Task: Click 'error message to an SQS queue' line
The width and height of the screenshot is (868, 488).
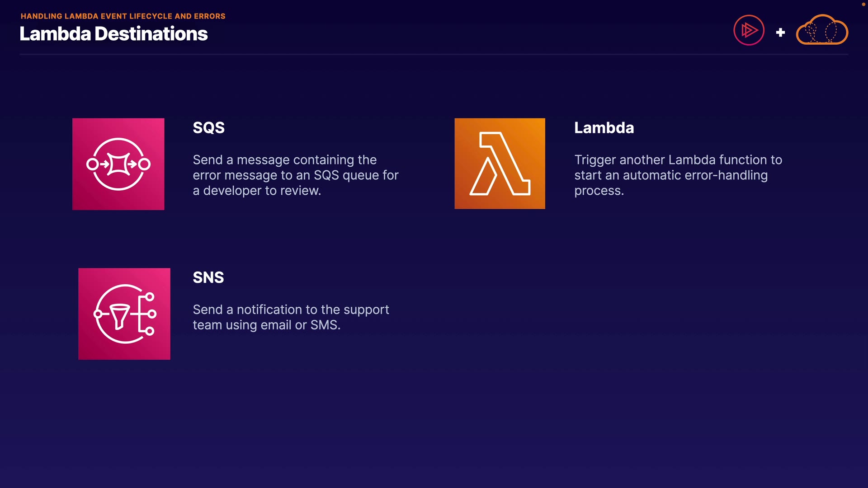Action: [x=295, y=175]
